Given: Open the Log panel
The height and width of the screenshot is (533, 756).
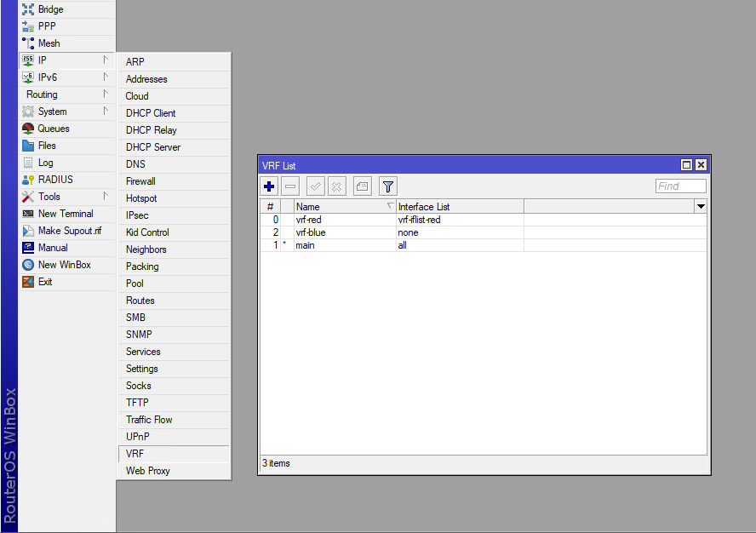Looking at the screenshot, I should 47,162.
